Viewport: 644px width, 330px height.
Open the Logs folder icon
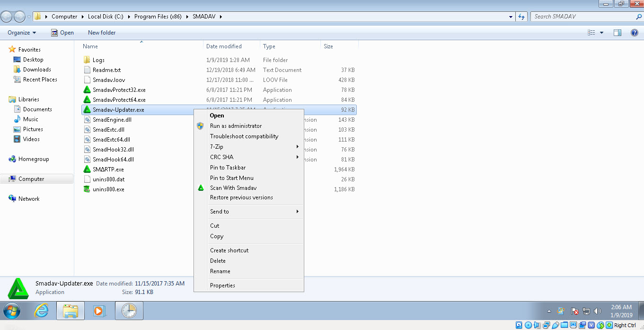pos(87,60)
